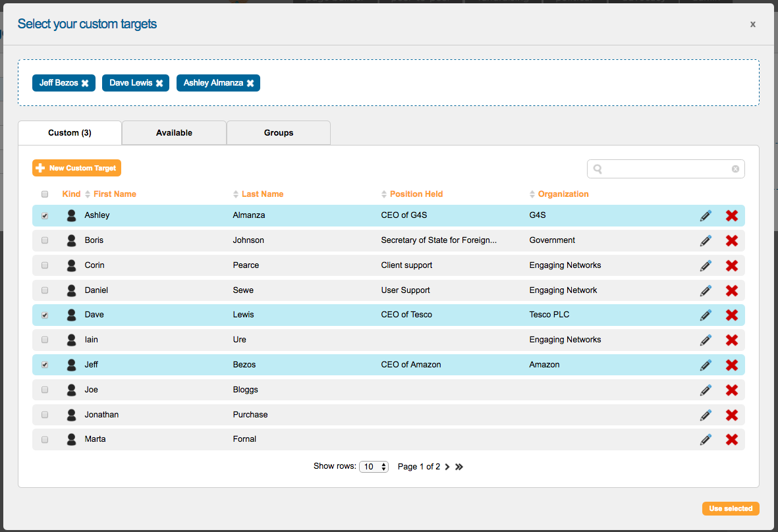Open the Groups tab
778x532 pixels.
point(279,133)
